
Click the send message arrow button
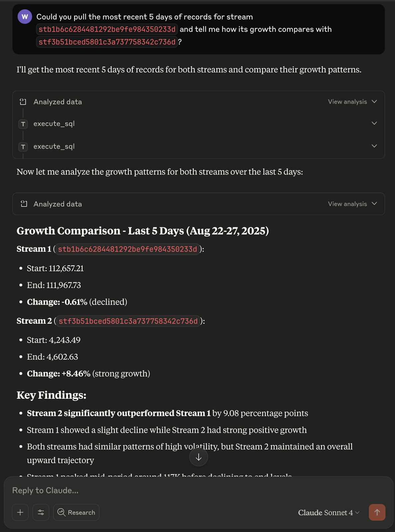(x=377, y=512)
